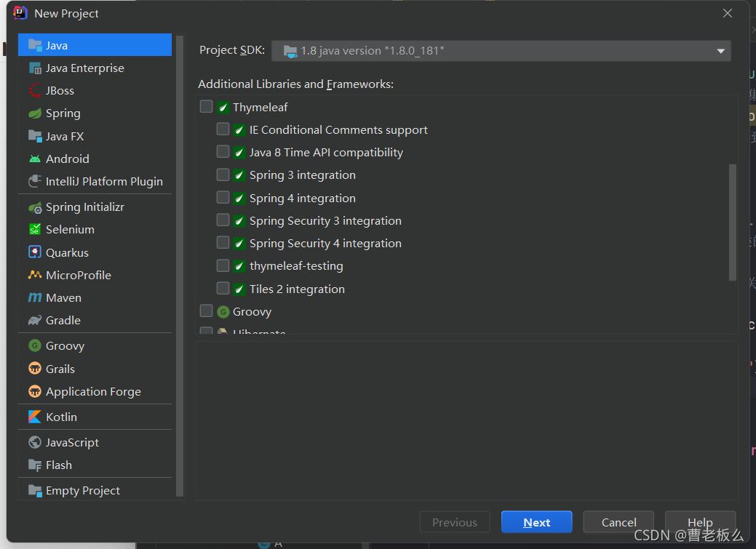The height and width of the screenshot is (549, 756).
Task: Choose the Spring Initializr project type
Action: (95, 207)
